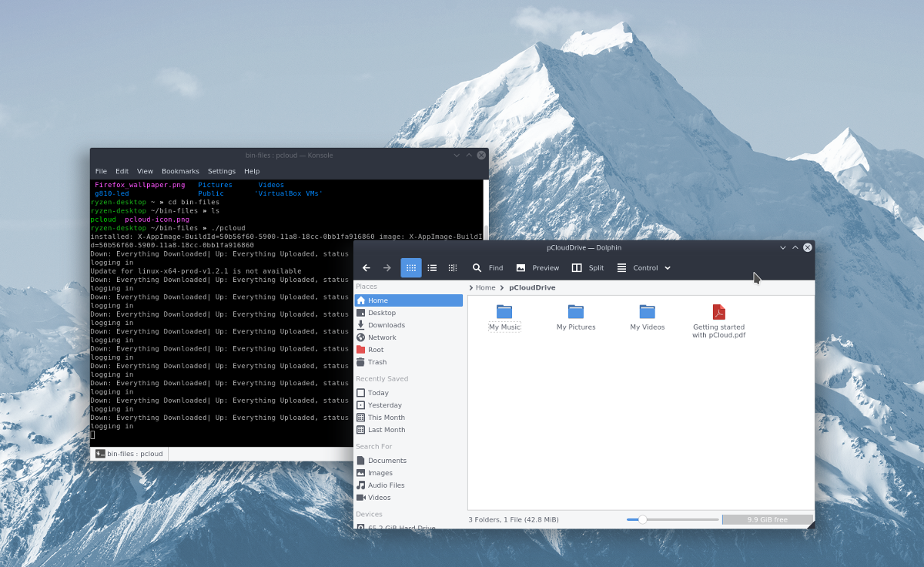Screen dimensions: 924x567
Task: Select the compact view mode icon
Action: pyautogui.click(x=453, y=267)
